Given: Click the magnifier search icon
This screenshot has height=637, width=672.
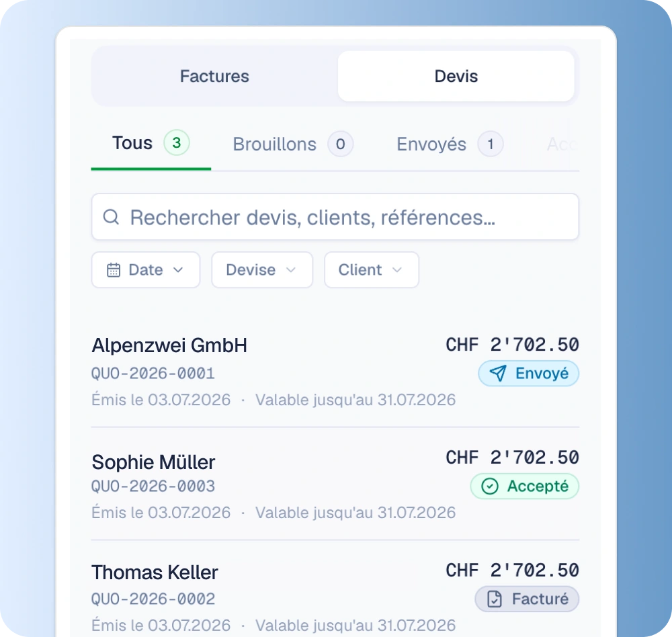Looking at the screenshot, I should tap(111, 217).
